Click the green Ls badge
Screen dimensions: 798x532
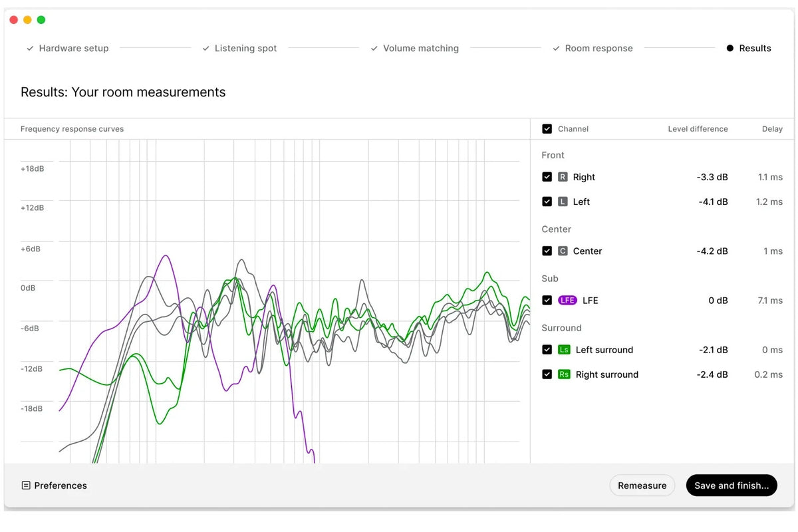564,350
